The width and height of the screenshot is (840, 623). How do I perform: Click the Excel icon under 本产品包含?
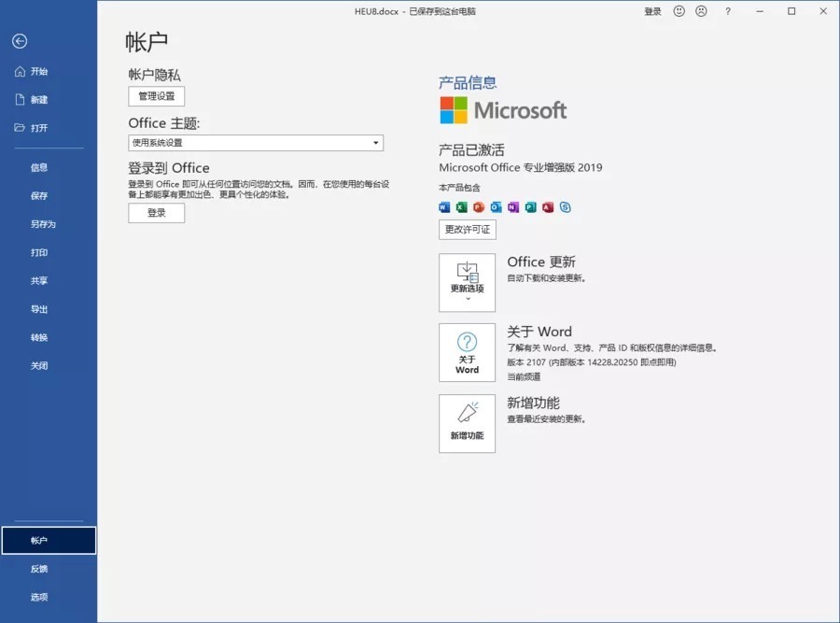462,207
